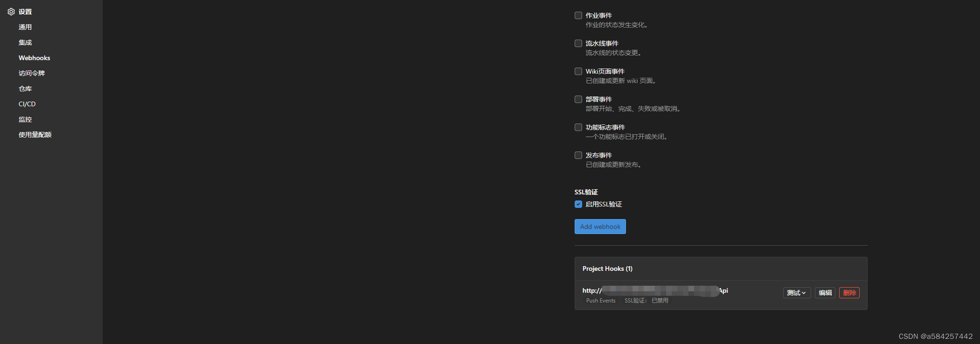Open the 测试 dropdown for the hook

(x=797, y=293)
